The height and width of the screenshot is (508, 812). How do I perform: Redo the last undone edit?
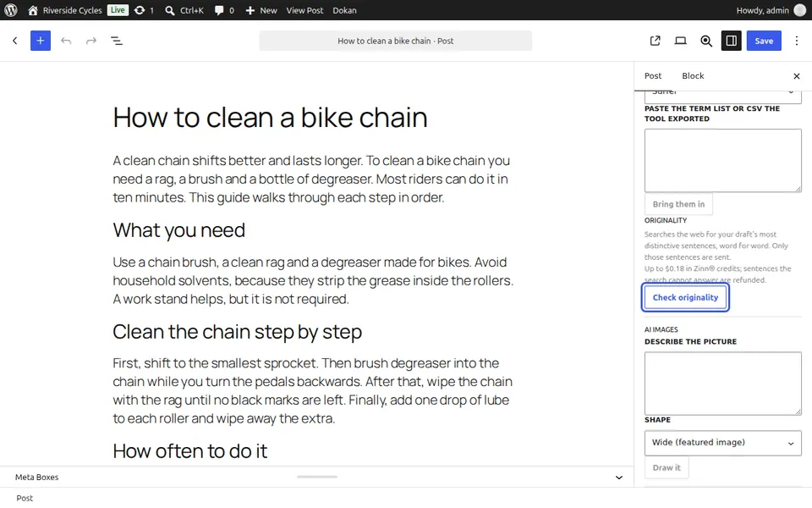(91, 41)
